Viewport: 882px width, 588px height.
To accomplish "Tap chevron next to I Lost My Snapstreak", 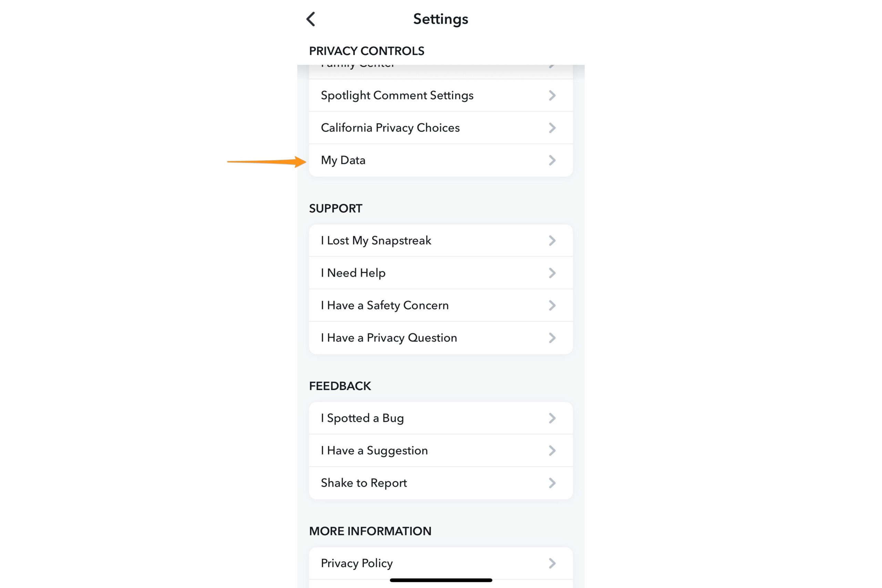I will pos(552,240).
